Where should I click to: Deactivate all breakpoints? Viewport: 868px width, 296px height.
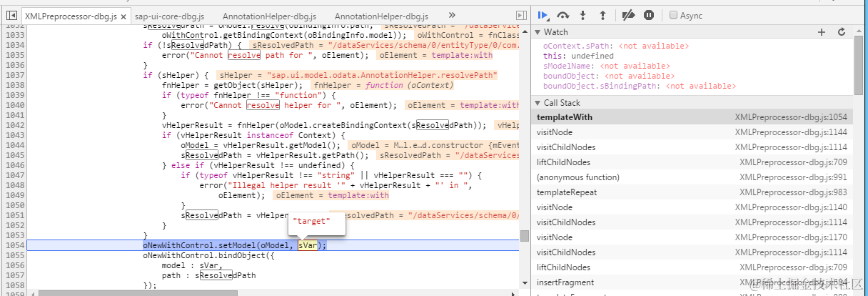[x=629, y=14]
